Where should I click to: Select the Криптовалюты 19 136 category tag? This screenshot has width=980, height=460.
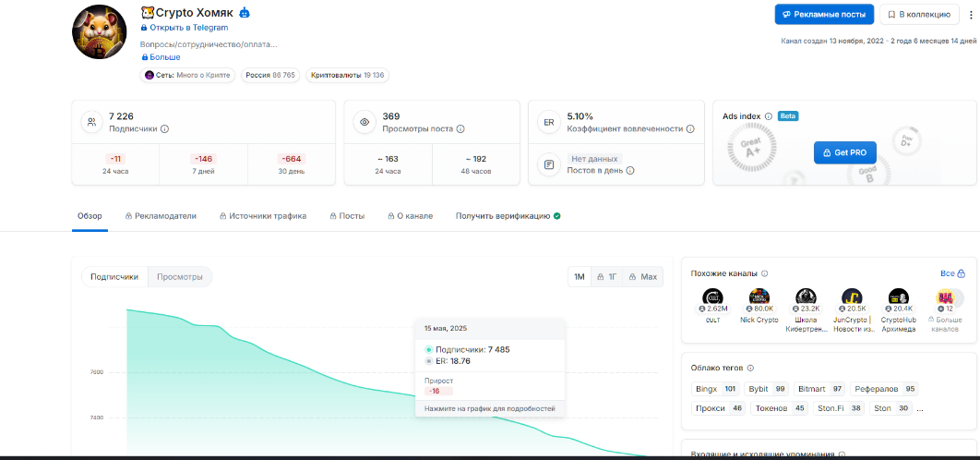(x=348, y=75)
